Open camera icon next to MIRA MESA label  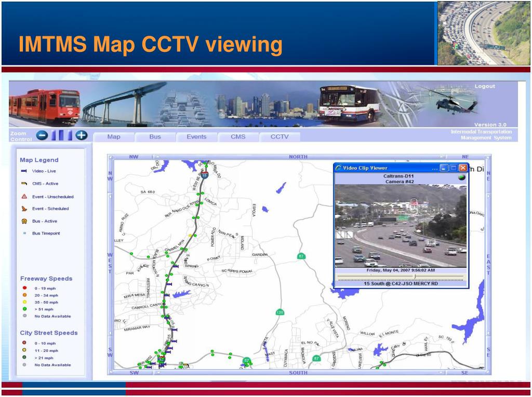click(x=167, y=295)
